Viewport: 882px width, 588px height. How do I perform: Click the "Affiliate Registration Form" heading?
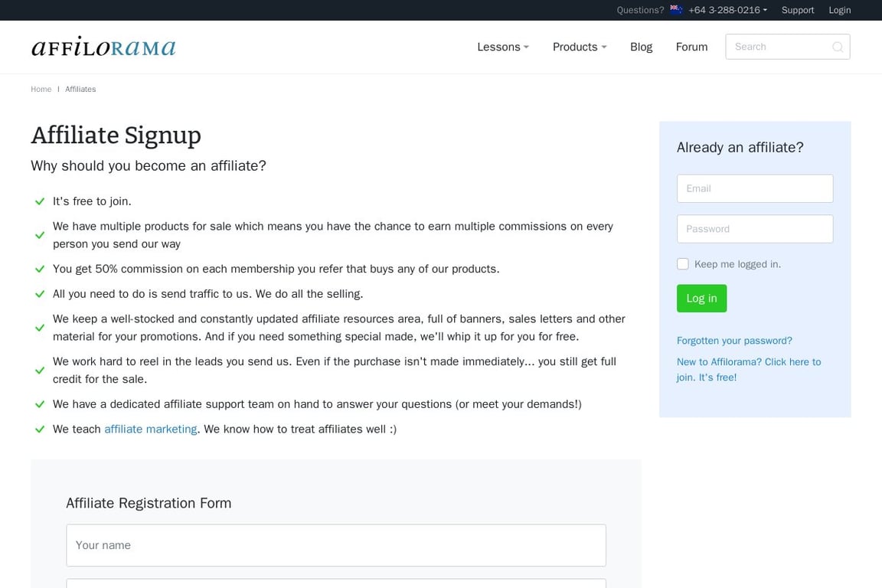click(x=149, y=503)
